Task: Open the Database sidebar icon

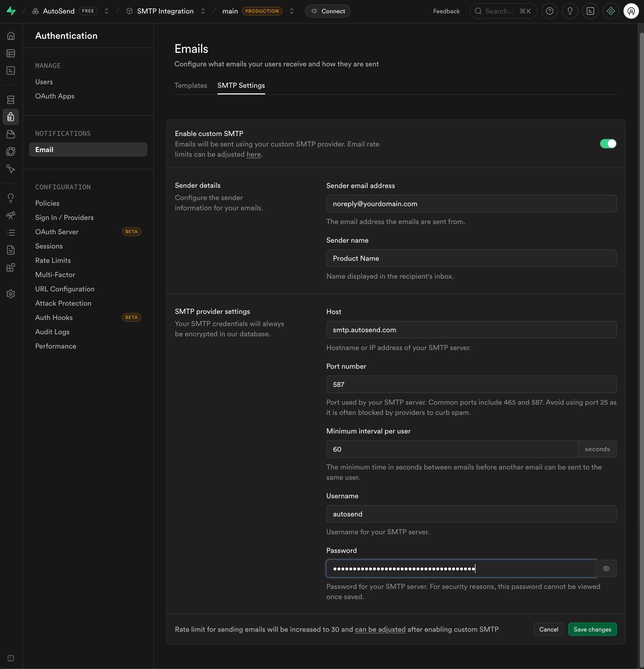Action: (x=10, y=100)
